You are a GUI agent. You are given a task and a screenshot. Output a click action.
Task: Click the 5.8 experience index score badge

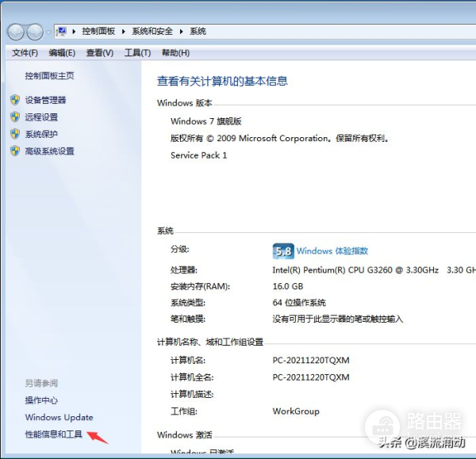pos(283,251)
